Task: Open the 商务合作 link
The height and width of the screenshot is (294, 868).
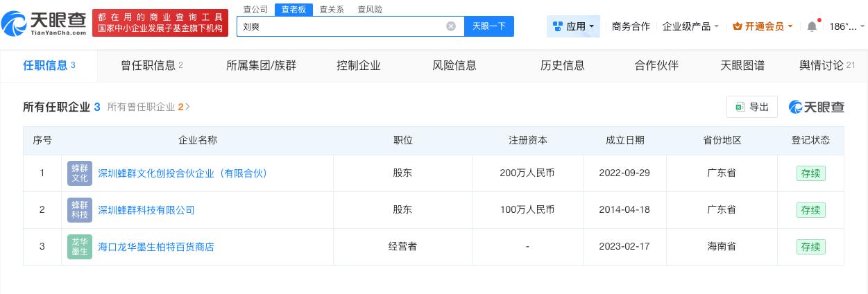Action: point(631,26)
